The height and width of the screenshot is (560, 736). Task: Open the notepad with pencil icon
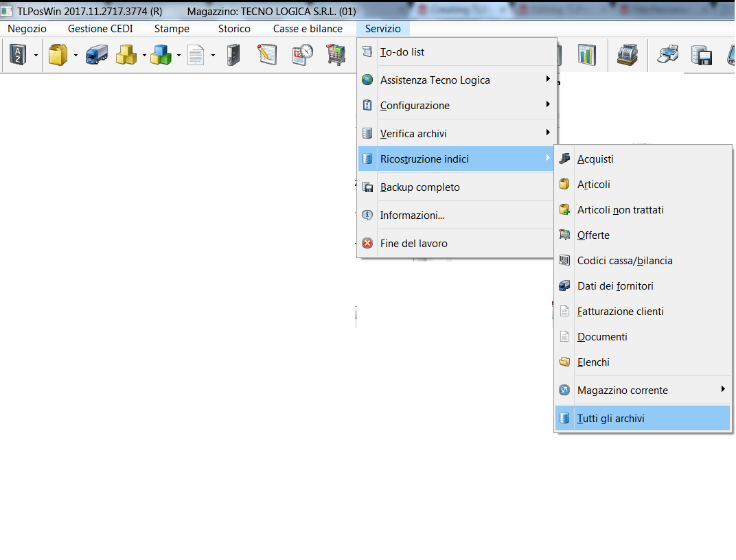[x=267, y=55]
